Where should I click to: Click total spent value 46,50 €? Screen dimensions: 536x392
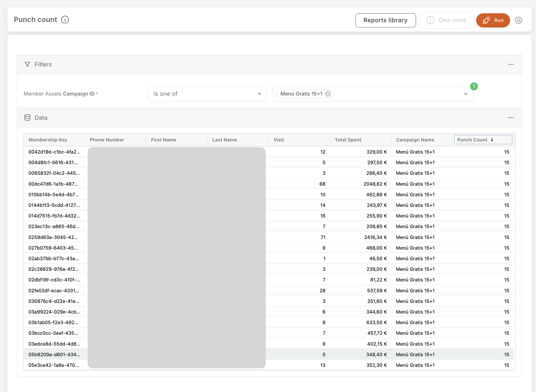tap(378, 259)
